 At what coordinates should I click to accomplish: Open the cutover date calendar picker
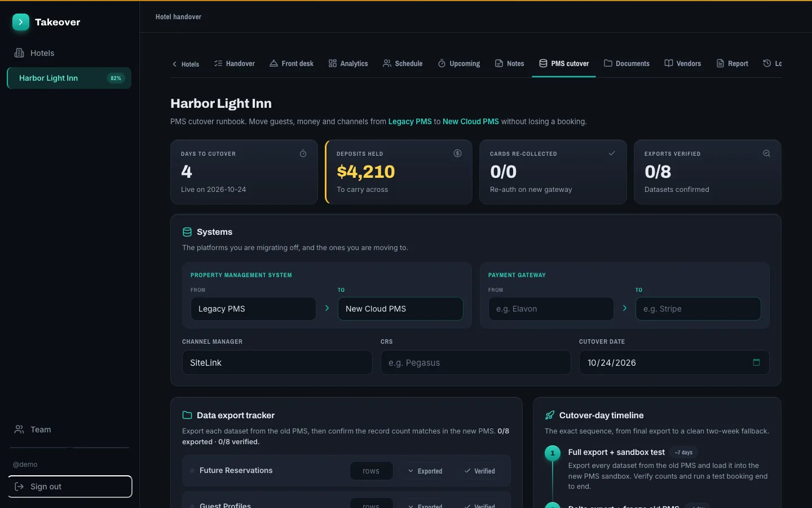756,362
